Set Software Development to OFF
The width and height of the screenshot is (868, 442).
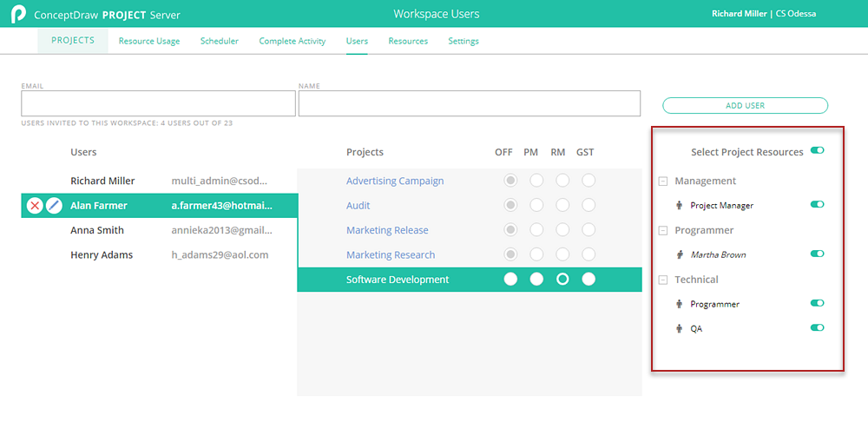coord(510,279)
